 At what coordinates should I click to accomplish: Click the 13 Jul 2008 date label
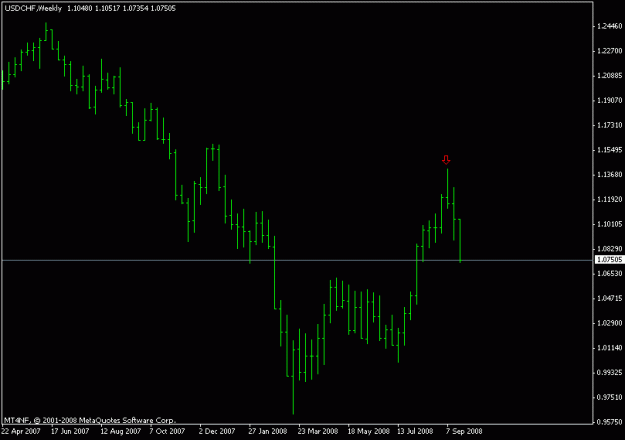click(415, 431)
